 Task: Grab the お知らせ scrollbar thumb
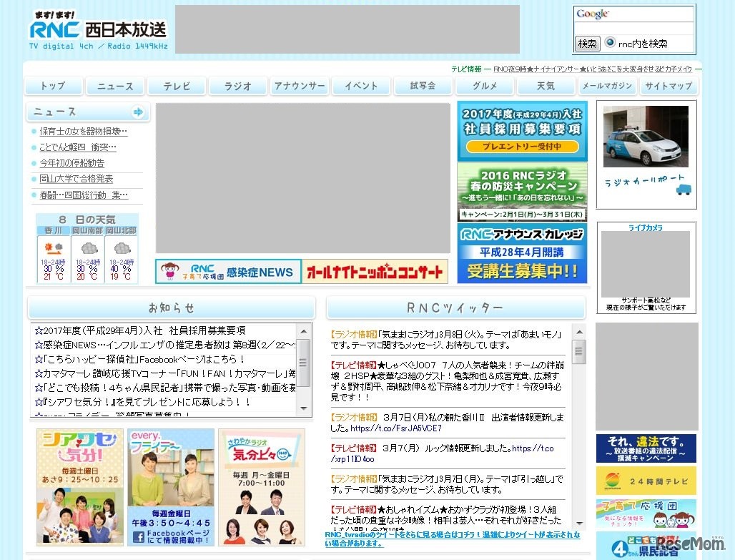[x=304, y=363]
